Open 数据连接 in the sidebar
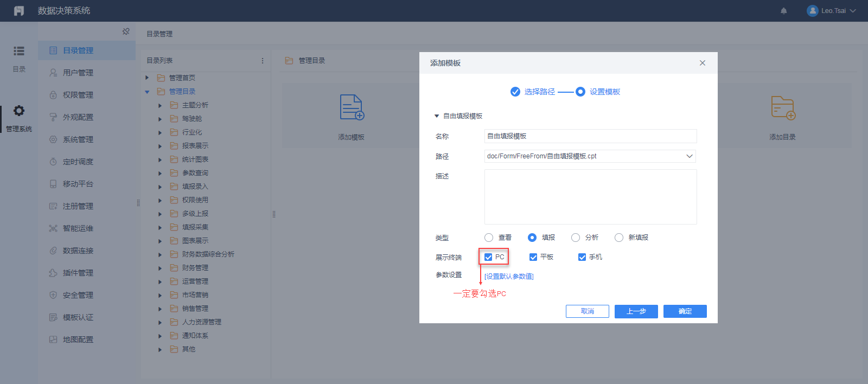This screenshot has width=868, height=384. (87, 251)
